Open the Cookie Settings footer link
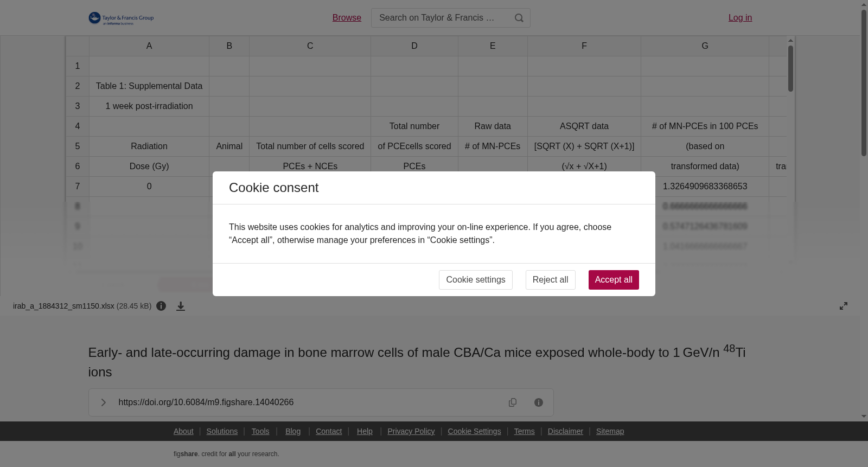The image size is (868, 467). [474, 431]
